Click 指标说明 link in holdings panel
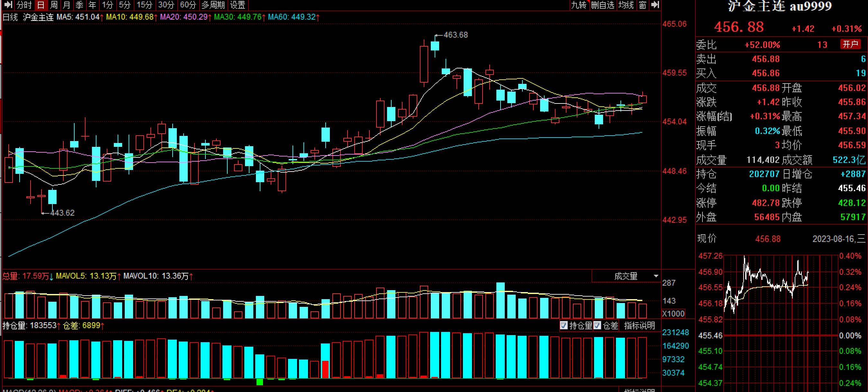The width and height of the screenshot is (868, 392). (x=639, y=325)
